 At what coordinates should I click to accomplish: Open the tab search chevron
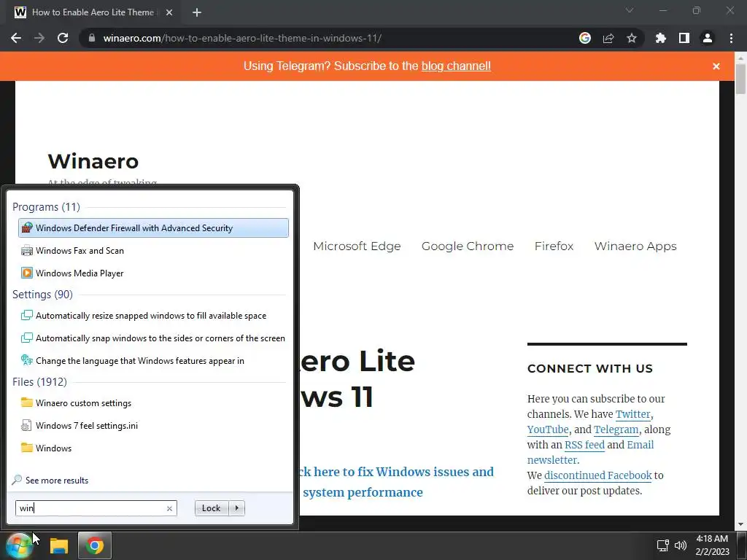(x=630, y=10)
